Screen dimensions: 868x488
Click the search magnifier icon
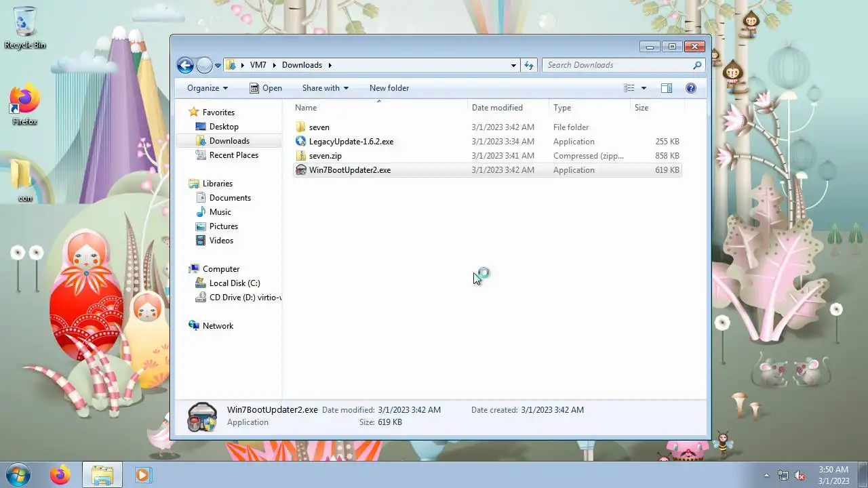tap(697, 65)
